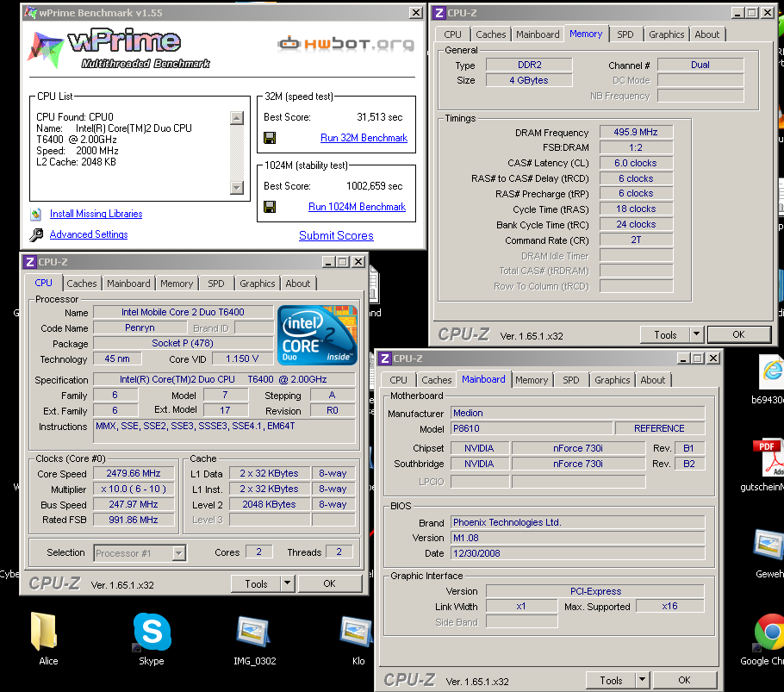
Task: Click the CAS# Latency value 6.0 clocks
Action: tap(636, 163)
